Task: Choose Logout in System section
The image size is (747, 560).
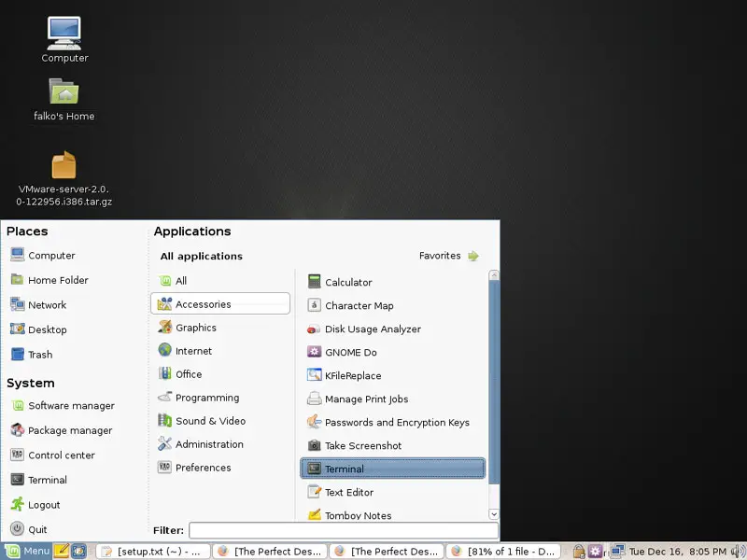Action: 35,505
